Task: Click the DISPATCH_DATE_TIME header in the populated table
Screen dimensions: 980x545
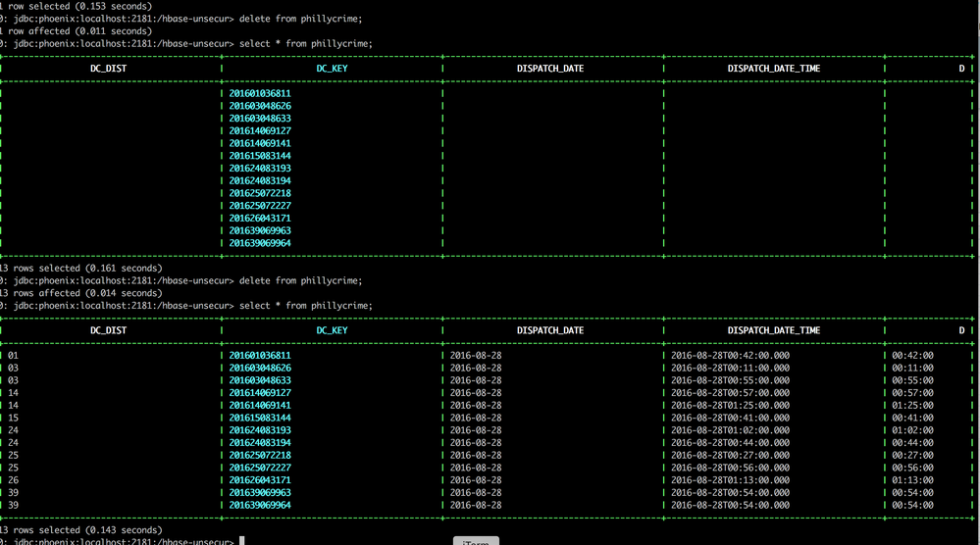Action: pyautogui.click(x=774, y=330)
